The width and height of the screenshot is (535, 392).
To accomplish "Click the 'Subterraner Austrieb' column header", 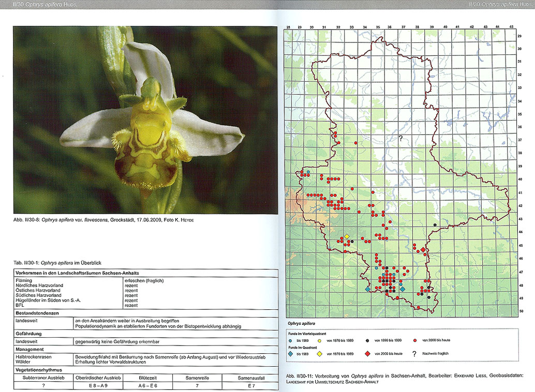I will pyautogui.click(x=43, y=378).
